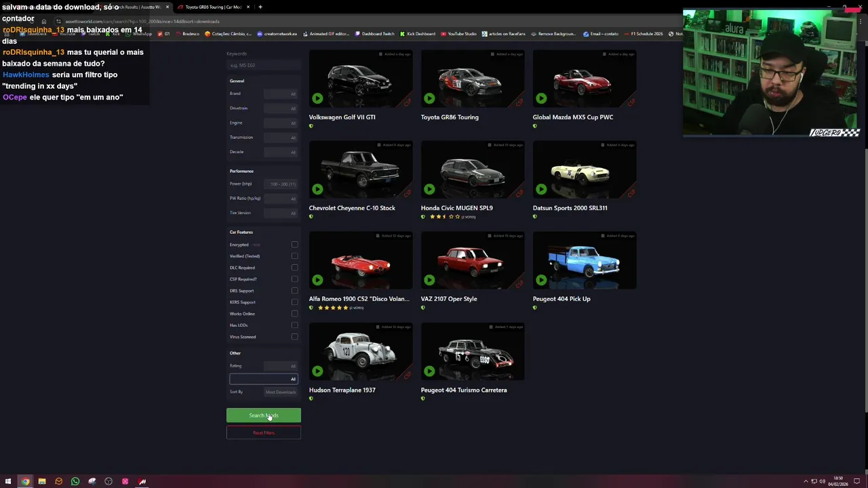Screen dimensions: 868x488
Task: Open WhatsApp from the taskbar
Action: point(75,481)
